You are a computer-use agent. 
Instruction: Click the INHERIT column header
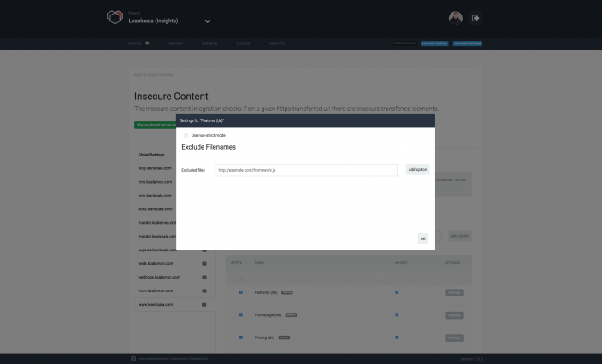pyautogui.click(x=401, y=262)
